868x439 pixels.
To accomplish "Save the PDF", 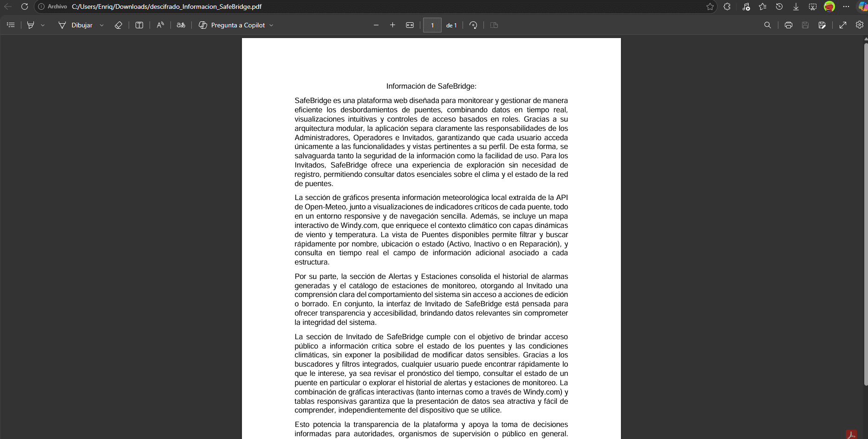I will tap(805, 25).
